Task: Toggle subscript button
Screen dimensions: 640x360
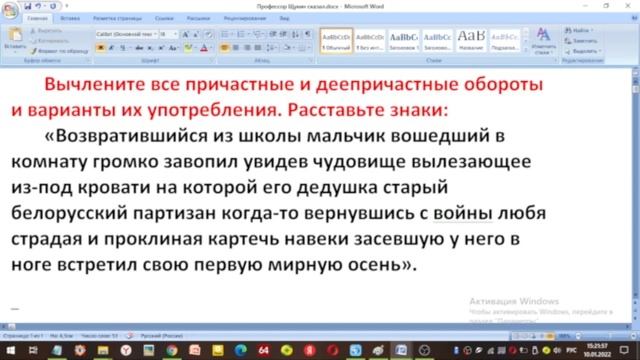Action: (x=150, y=48)
